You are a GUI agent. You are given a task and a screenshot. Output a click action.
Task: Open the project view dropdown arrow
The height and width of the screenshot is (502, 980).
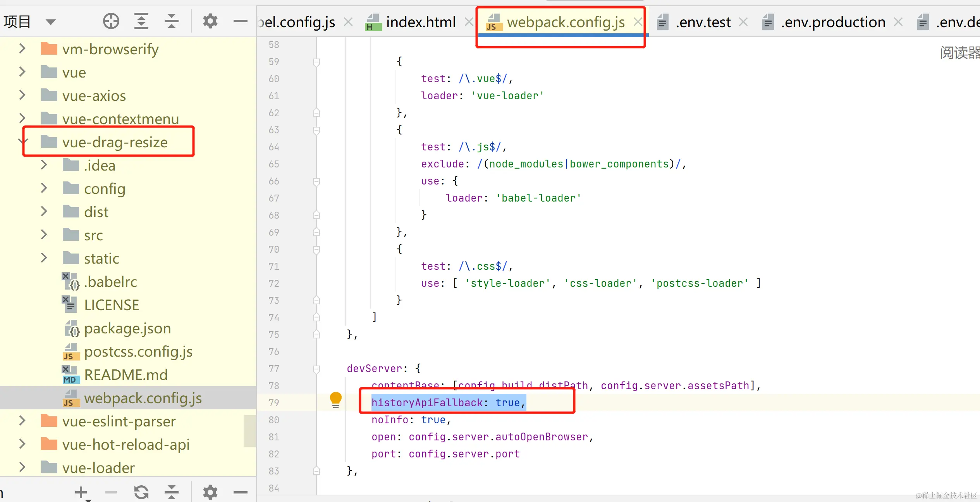tap(50, 22)
